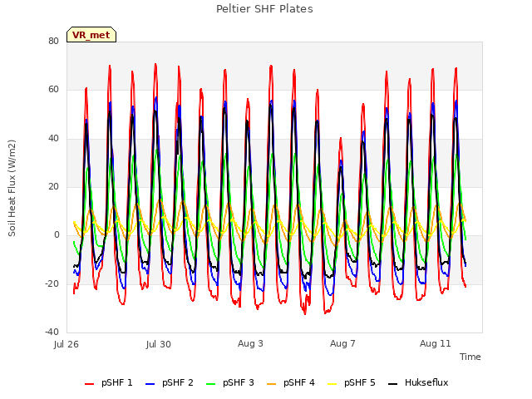This screenshot has height=399, width=532.
Task: Click the Soil Heat Flux (W/m2) axis label
Action: point(12,188)
